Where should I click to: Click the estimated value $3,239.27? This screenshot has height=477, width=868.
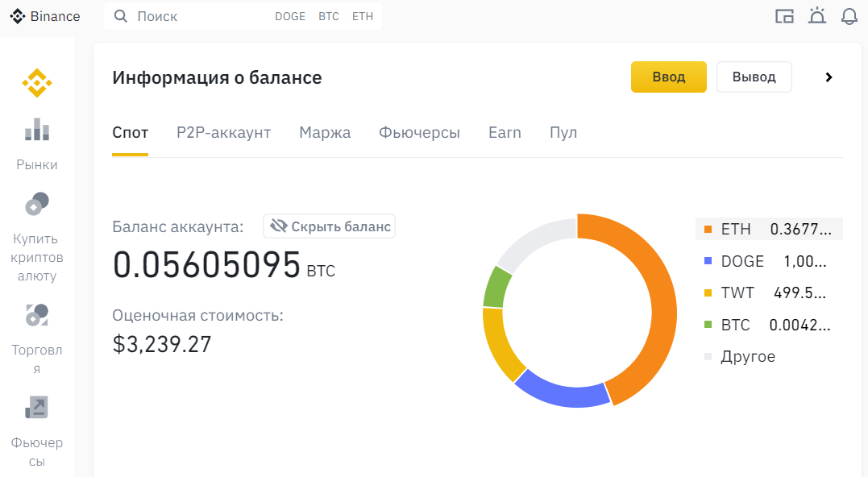162,344
